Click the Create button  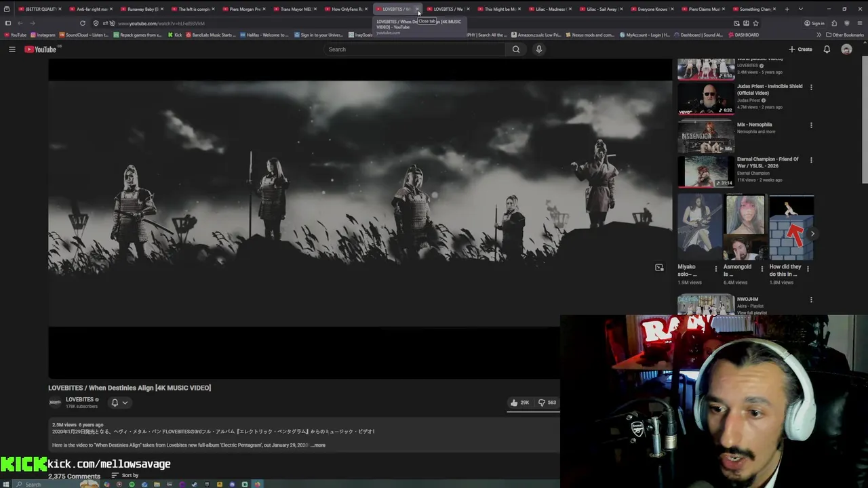800,49
